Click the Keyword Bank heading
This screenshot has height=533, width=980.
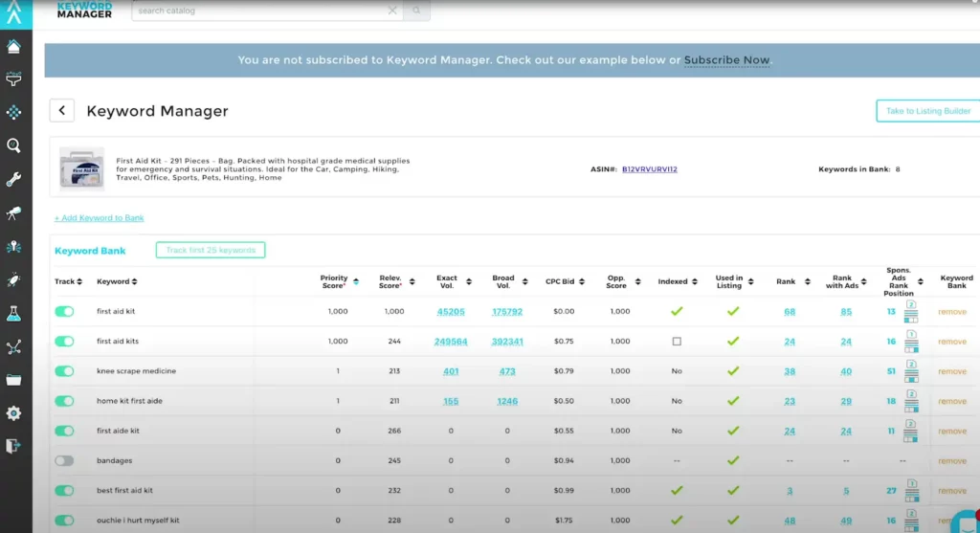pyautogui.click(x=90, y=251)
